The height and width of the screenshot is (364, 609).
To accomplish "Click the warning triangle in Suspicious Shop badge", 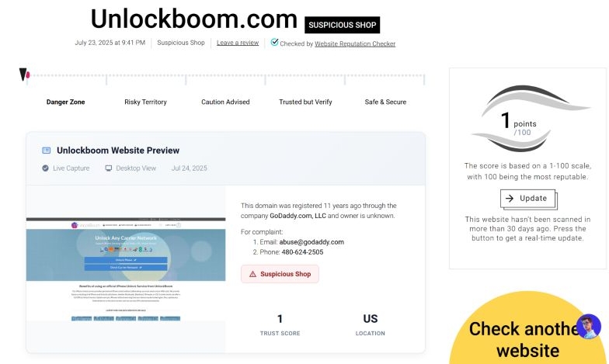I will [252, 274].
